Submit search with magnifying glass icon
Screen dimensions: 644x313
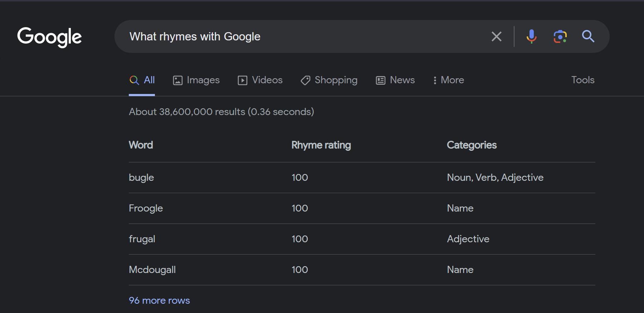click(588, 36)
